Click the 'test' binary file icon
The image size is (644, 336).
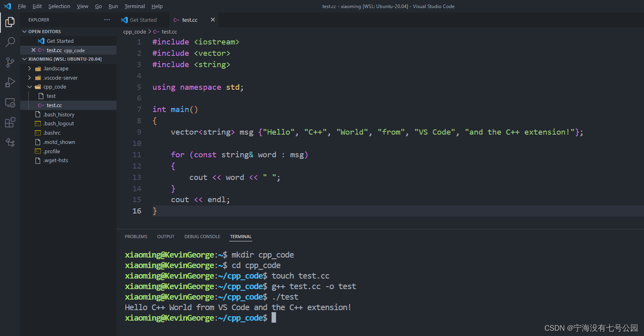[41, 96]
